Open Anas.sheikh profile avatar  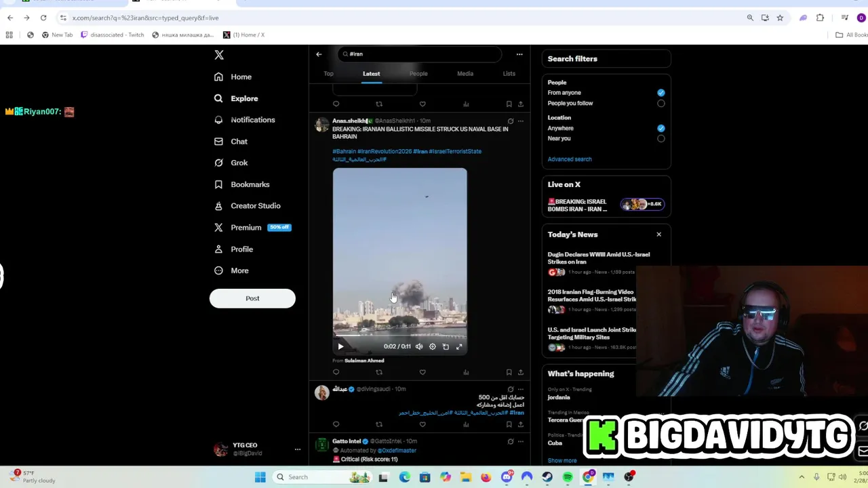click(321, 125)
